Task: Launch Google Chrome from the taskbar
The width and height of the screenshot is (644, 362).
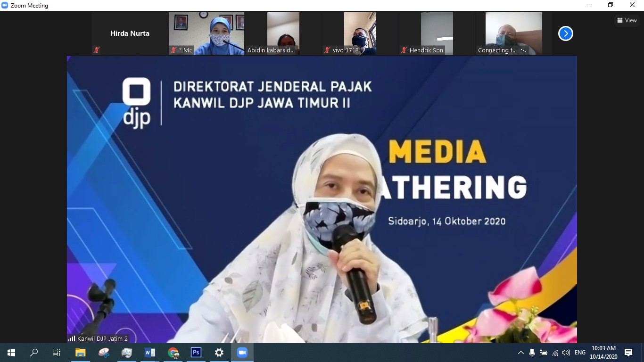Action: click(173, 353)
